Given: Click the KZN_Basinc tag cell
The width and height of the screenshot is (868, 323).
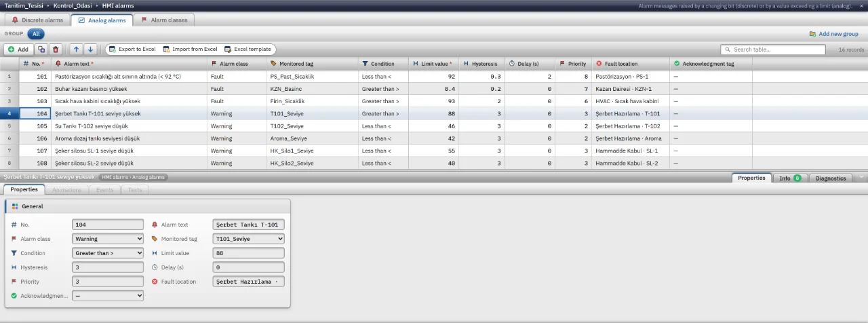Looking at the screenshot, I should coord(312,89).
